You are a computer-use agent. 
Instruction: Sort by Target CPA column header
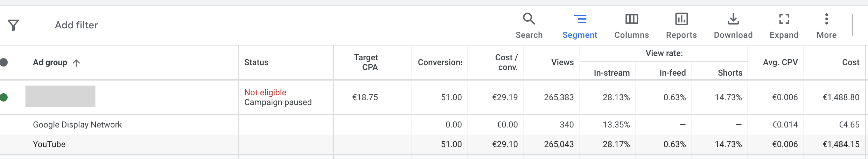[366, 62]
